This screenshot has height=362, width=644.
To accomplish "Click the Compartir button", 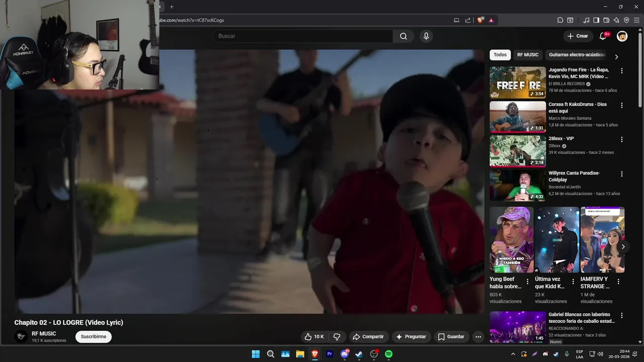I will [368, 337].
